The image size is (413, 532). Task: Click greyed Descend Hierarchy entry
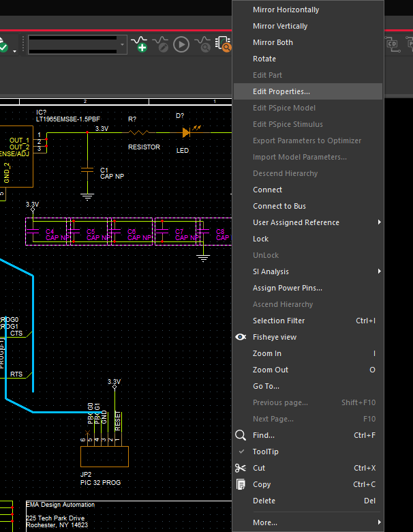tap(308, 173)
